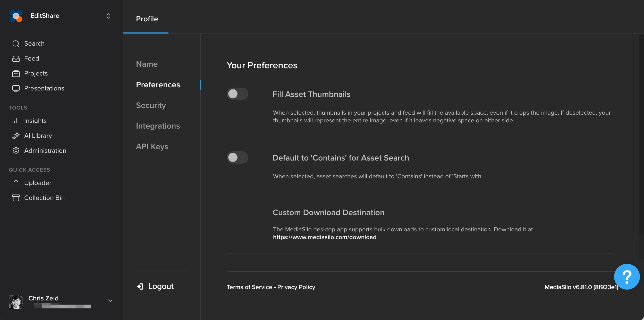Click the AI Library sparkle icon
This screenshot has height=320, width=644.
pos(16,136)
